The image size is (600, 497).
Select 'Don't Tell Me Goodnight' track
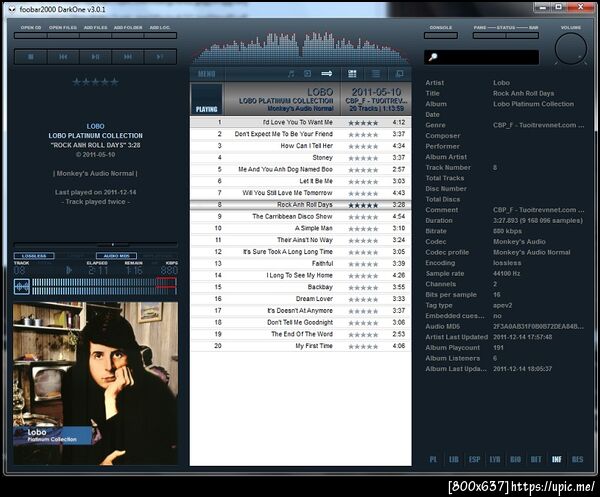pos(301,323)
